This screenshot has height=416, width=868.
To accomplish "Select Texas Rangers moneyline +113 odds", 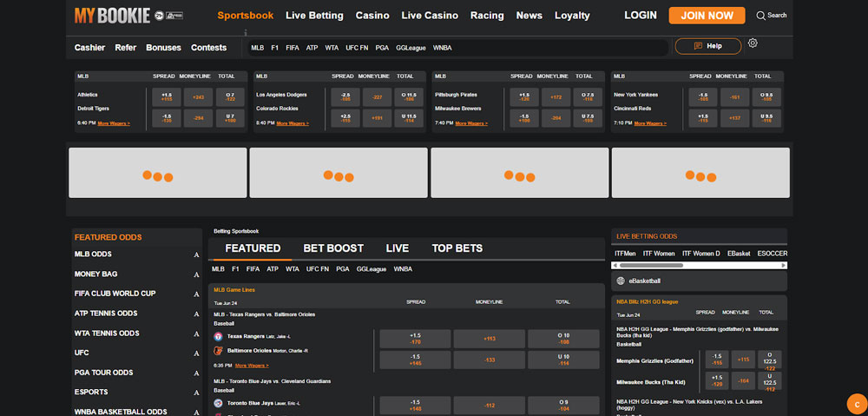I will (489, 339).
